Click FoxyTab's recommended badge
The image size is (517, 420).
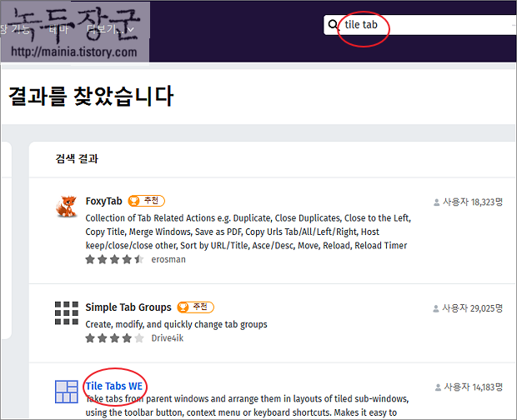click(x=147, y=201)
